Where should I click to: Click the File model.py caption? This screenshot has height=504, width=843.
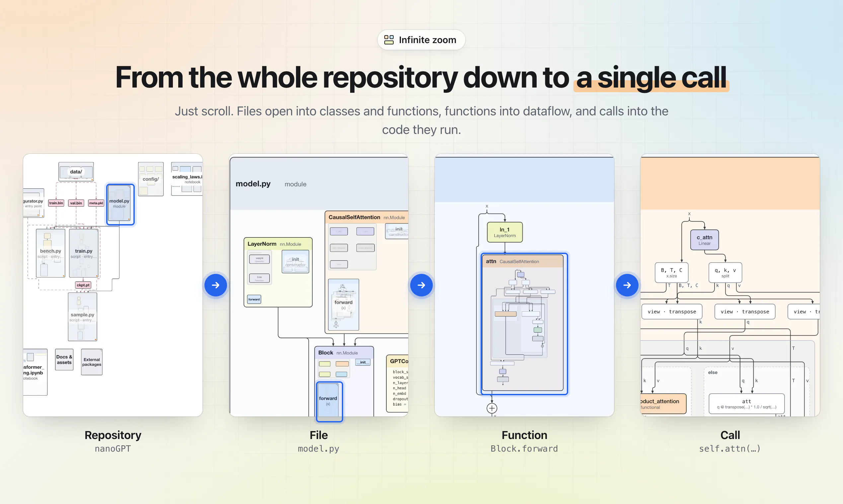pos(319,441)
